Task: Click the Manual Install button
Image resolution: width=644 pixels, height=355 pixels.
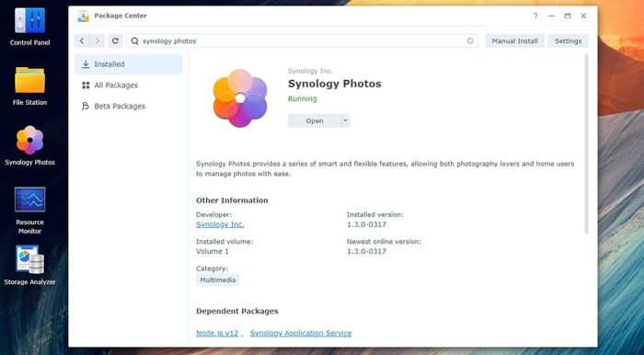Action: 514,41
